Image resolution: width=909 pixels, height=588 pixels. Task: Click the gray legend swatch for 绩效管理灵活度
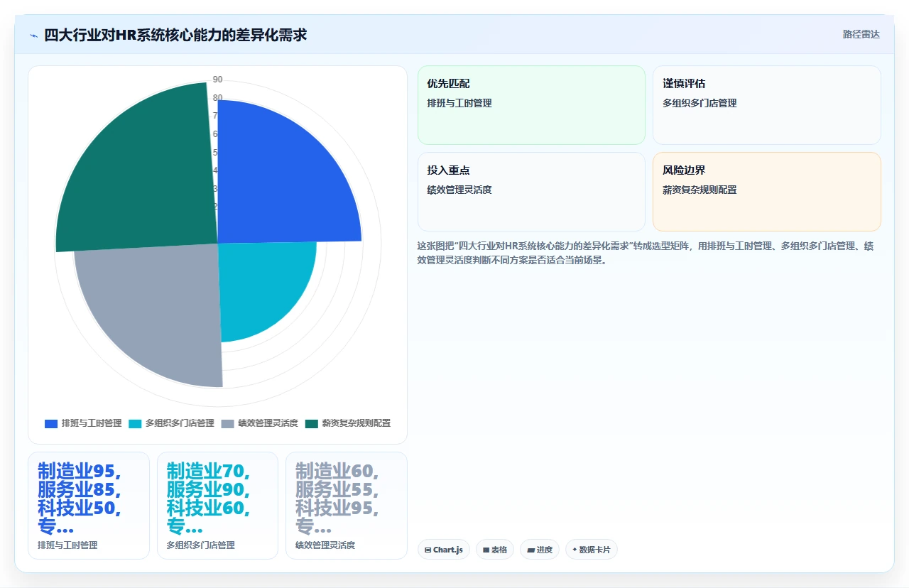pyautogui.click(x=227, y=423)
